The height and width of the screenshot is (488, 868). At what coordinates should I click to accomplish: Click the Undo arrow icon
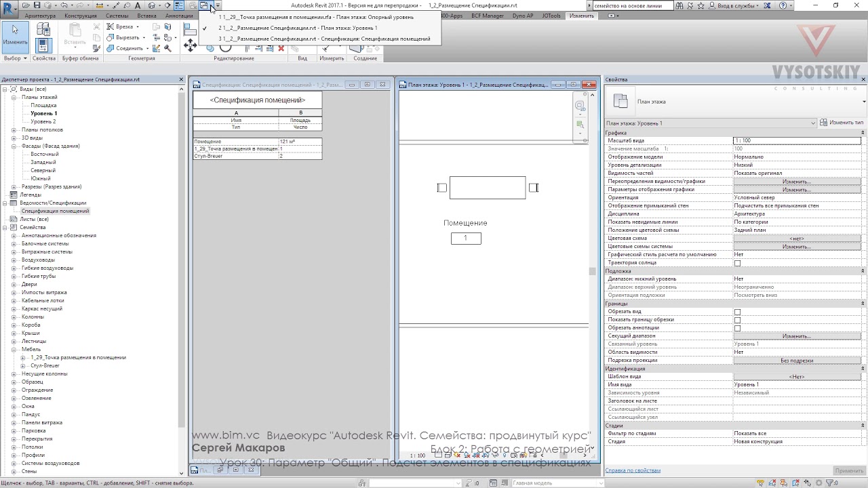64,5
